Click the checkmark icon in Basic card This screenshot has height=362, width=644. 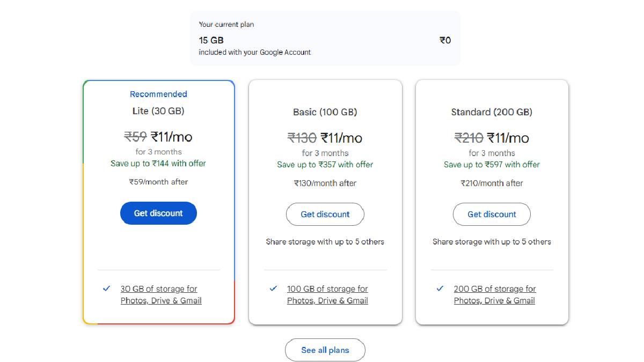[274, 289]
